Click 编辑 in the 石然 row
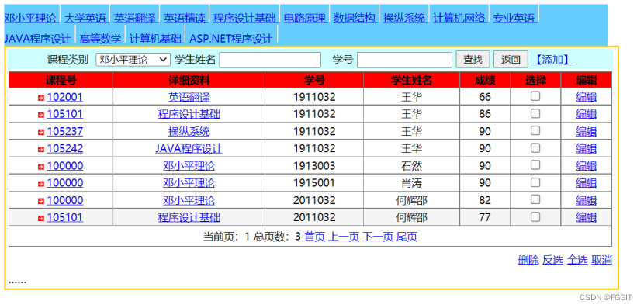The image size is (644, 308). pos(586,166)
